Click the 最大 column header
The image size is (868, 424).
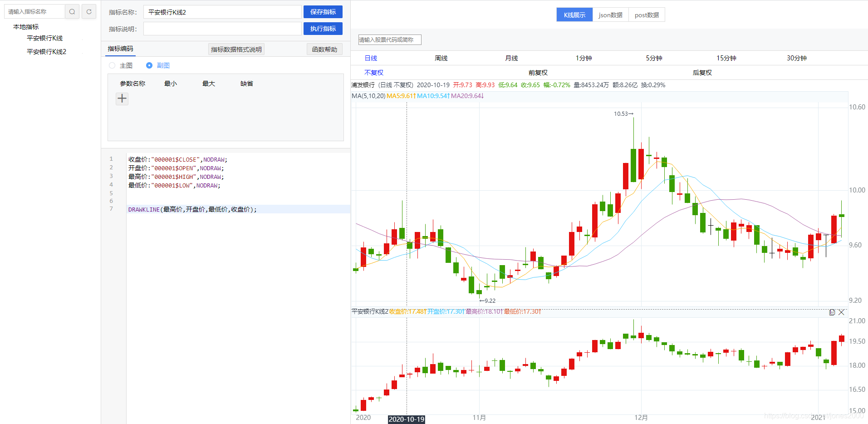coord(209,84)
